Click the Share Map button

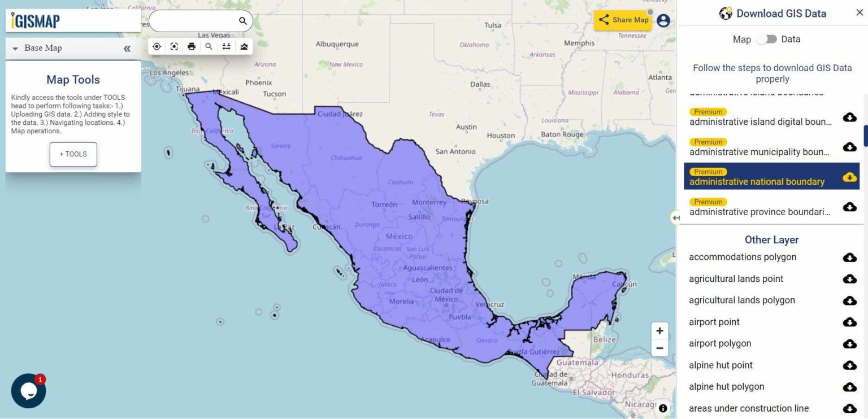622,20
